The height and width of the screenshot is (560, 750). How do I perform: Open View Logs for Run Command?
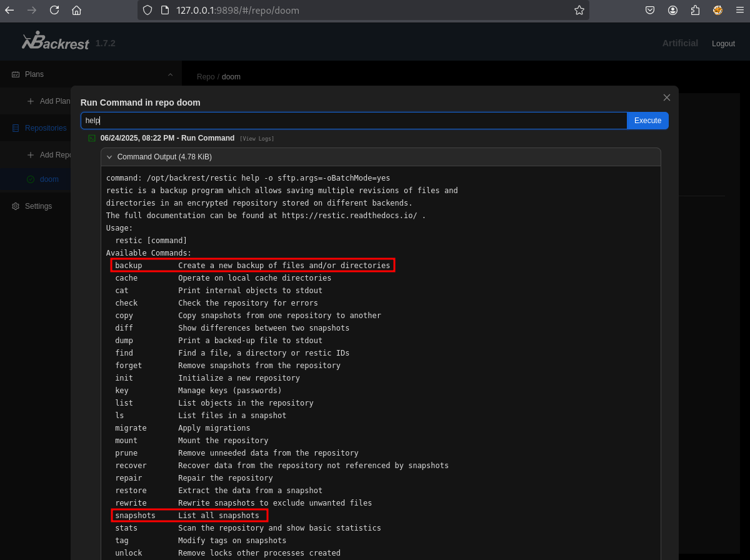tap(257, 139)
